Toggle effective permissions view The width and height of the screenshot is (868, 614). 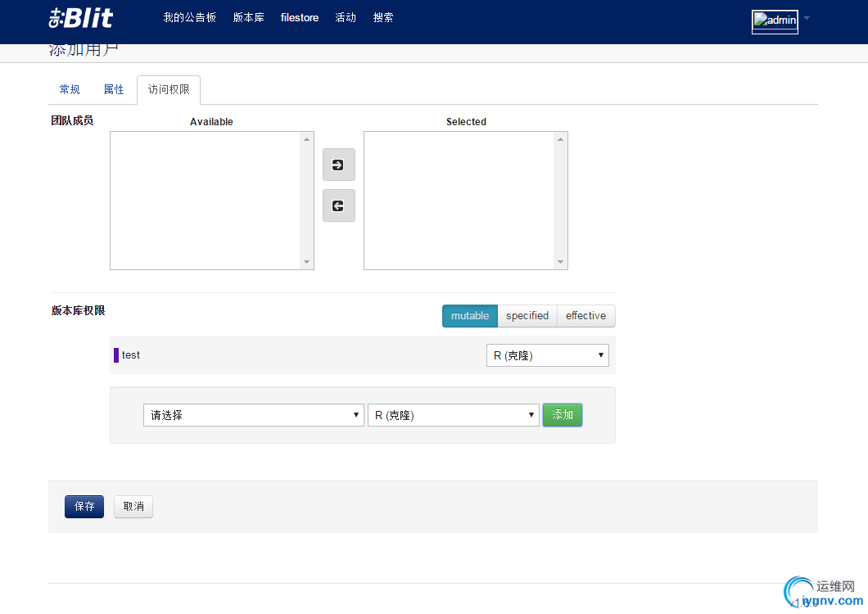tap(585, 315)
